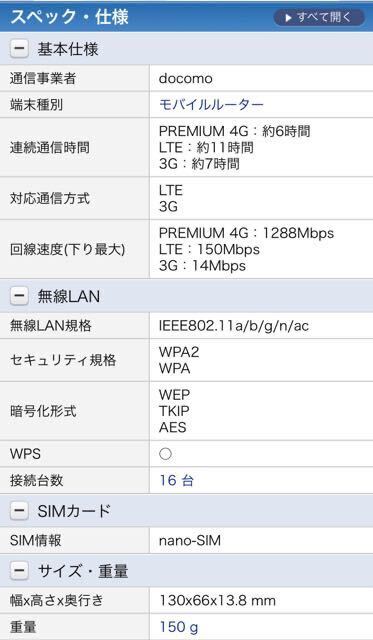Click the WPS circle mark
The height and width of the screenshot is (640, 373).
pos(165,454)
